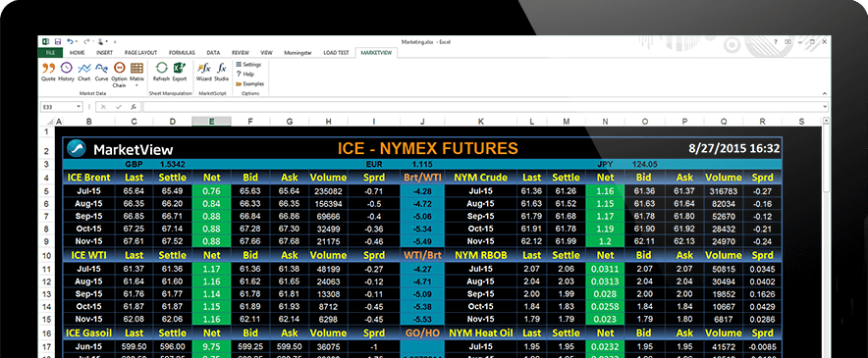
Task: Cancel the formula entry
Action: pos(103,107)
